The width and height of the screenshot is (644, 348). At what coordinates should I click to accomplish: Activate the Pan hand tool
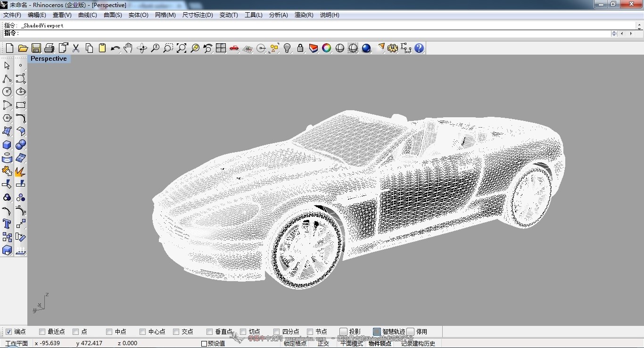(128, 48)
